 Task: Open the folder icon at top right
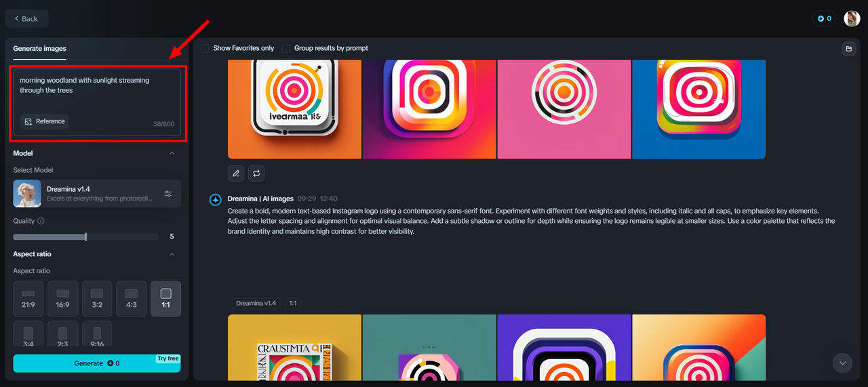848,49
